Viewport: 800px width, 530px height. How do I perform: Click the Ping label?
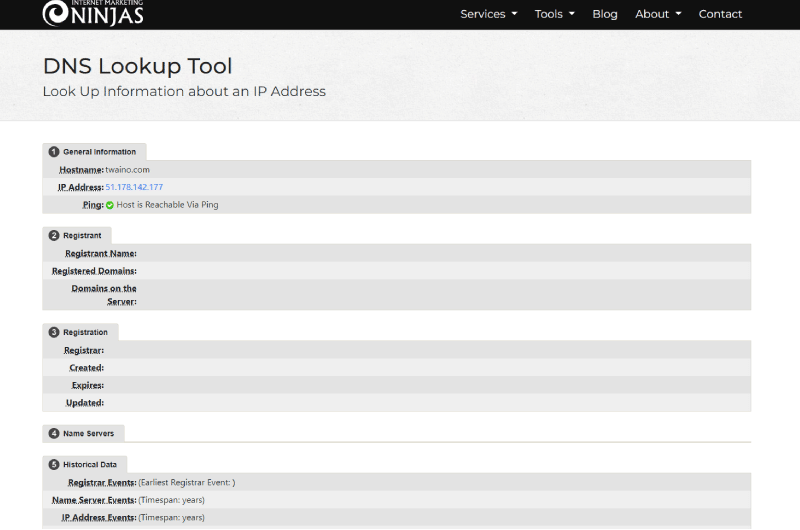click(x=93, y=205)
